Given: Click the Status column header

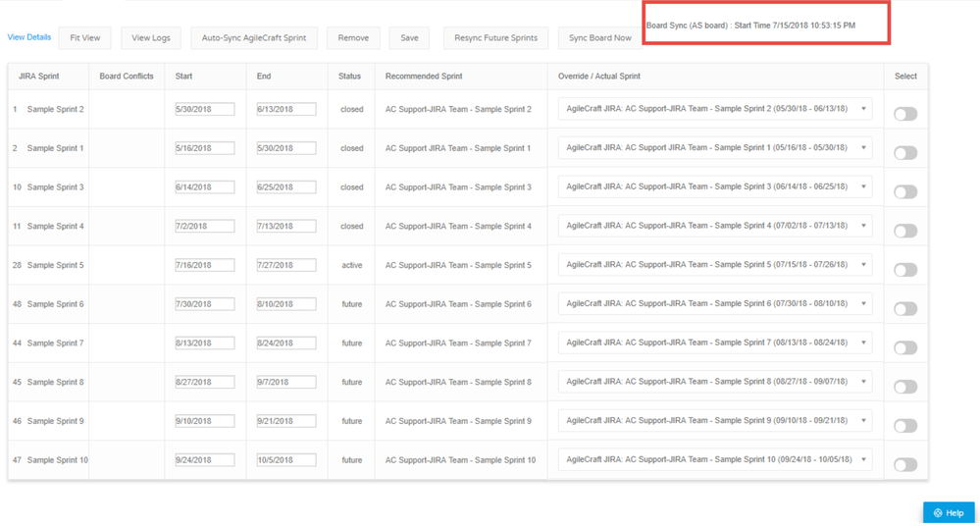Looking at the screenshot, I should (x=349, y=77).
